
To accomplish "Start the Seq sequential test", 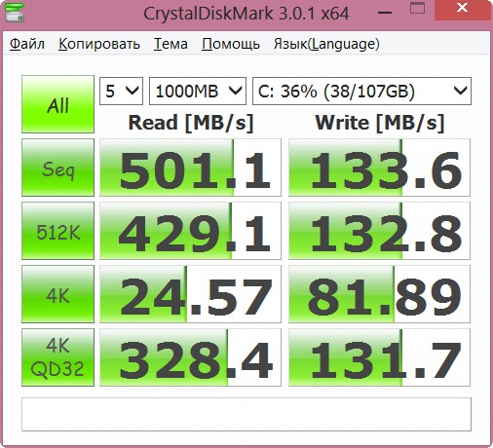I will click(x=57, y=168).
